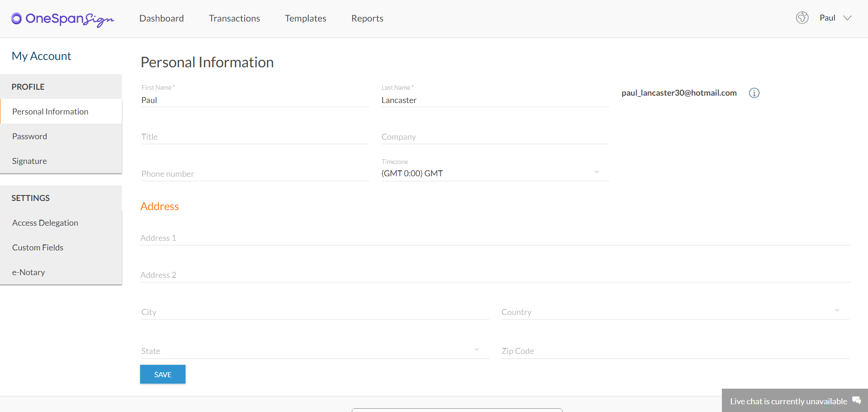Click the live chat speech bubble icon
The height and width of the screenshot is (412, 868).
point(856,401)
